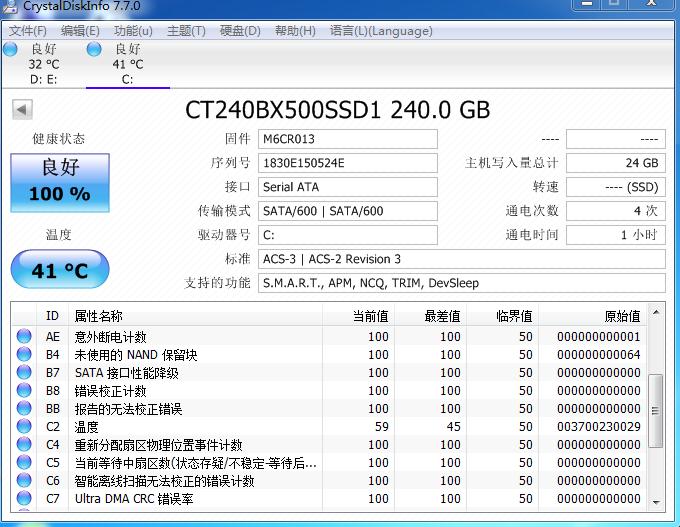
Task: Click the status icon of attribute B7
Action: point(24,372)
